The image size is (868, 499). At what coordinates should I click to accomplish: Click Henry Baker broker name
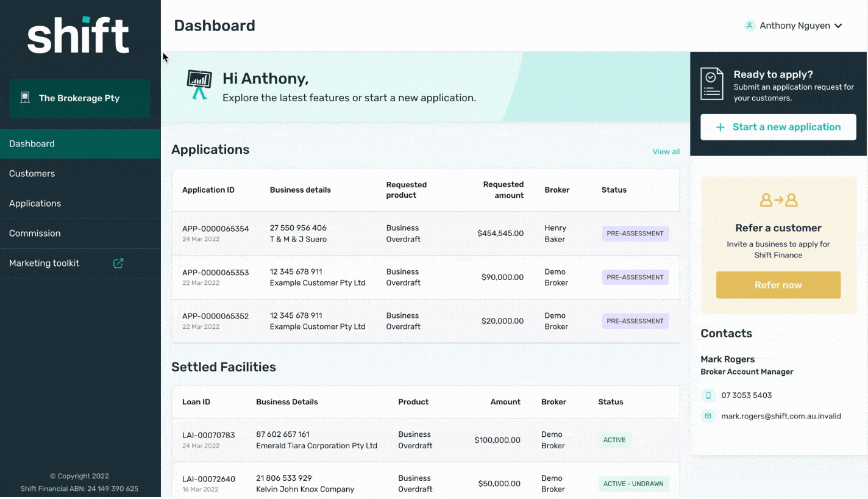pyautogui.click(x=555, y=234)
